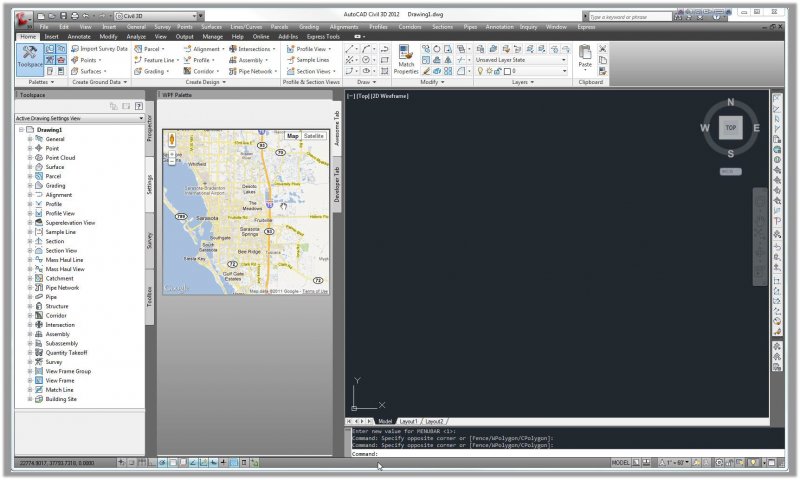Image resolution: width=800 pixels, height=480 pixels.
Task: Click the layer 0 color swatch
Action: pyautogui.click(x=508, y=71)
